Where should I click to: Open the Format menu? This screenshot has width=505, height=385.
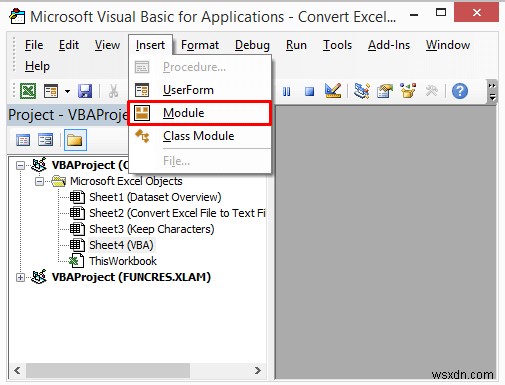coord(200,45)
